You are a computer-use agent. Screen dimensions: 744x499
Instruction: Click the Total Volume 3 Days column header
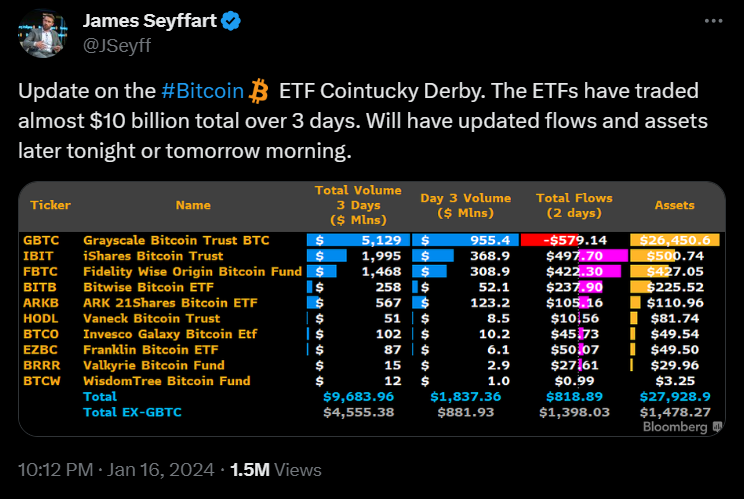point(358,204)
